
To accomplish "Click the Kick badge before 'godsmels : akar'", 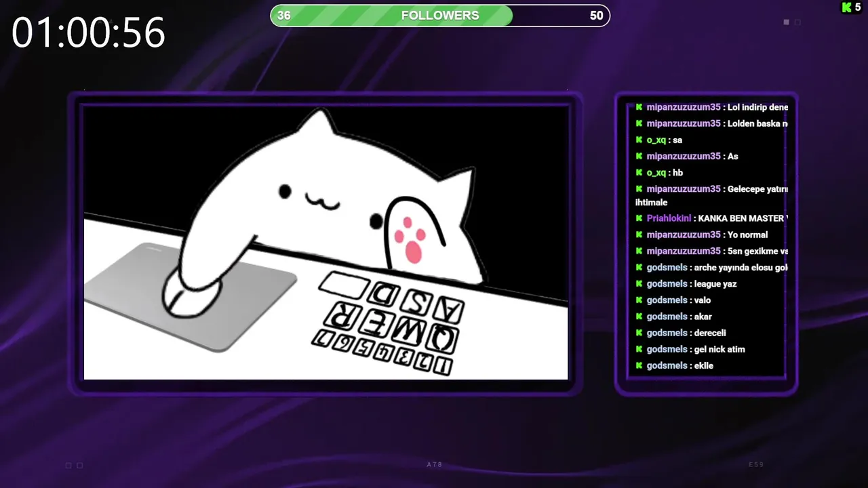I will click(x=639, y=316).
